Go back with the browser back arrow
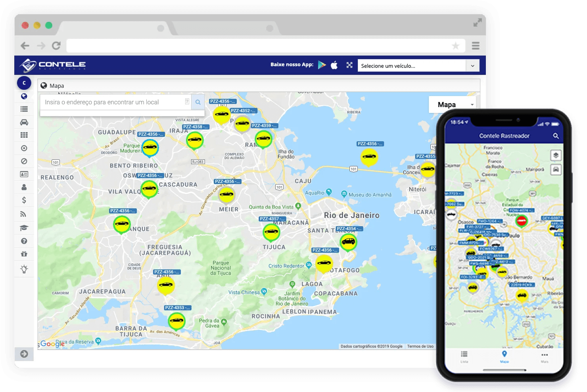Viewport: 587px width, 392px height. point(25,46)
